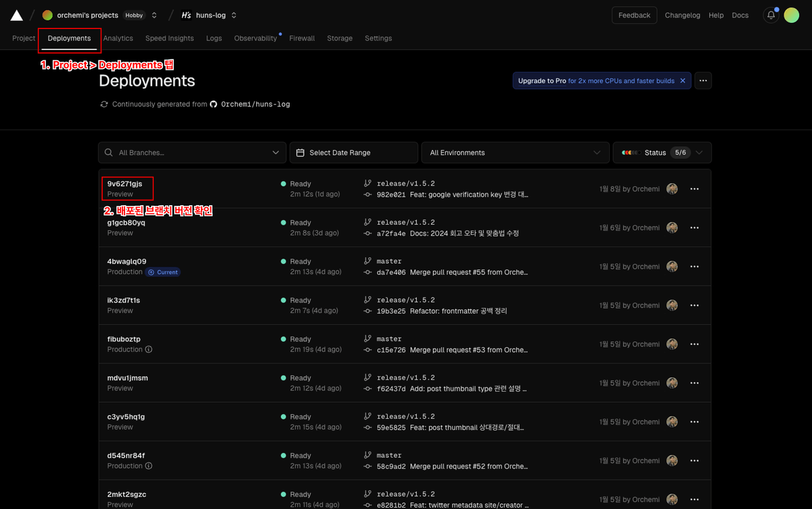The height and width of the screenshot is (509, 812).
Task: Click the calendar icon in the date range filter
Action: (300, 152)
